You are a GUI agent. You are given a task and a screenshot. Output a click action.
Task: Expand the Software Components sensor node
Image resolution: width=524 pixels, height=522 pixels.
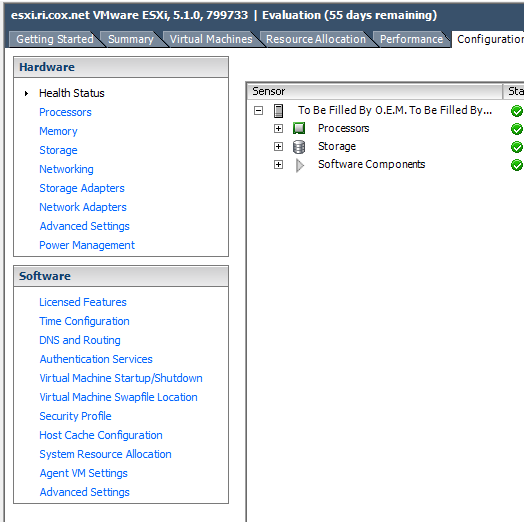(x=278, y=165)
